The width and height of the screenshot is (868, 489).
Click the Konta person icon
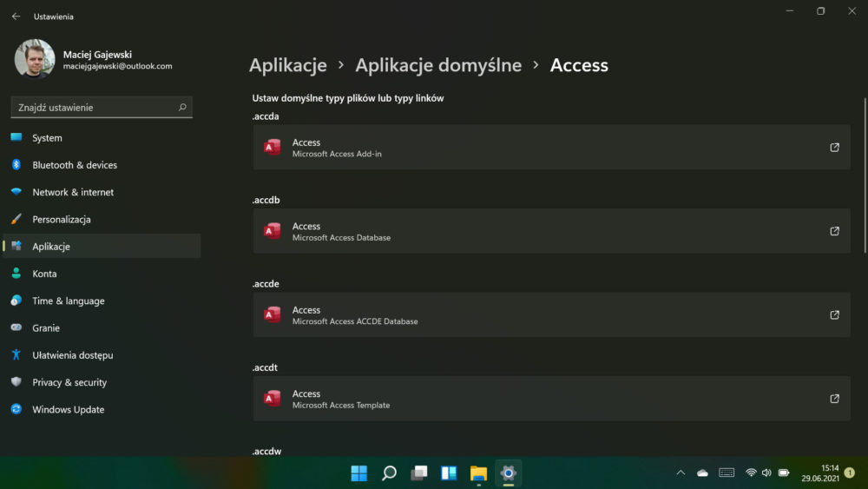pyautogui.click(x=16, y=273)
